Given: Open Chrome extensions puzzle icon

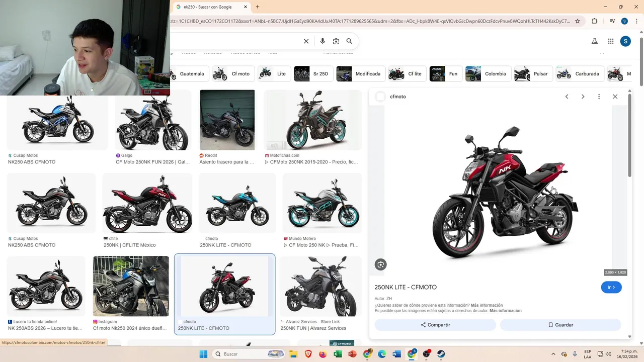Looking at the screenshot, I should pos(594,21).
